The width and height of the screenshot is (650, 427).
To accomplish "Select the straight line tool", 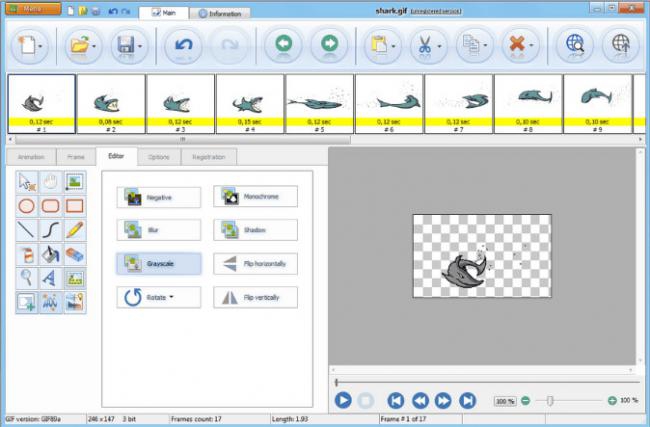I will [27, 230].
